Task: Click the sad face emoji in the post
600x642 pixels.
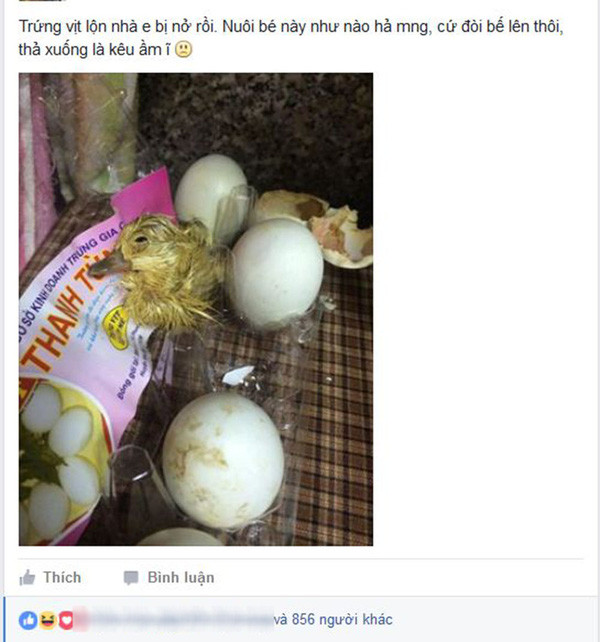Action: pyautogui.click(x=183, y=50)
